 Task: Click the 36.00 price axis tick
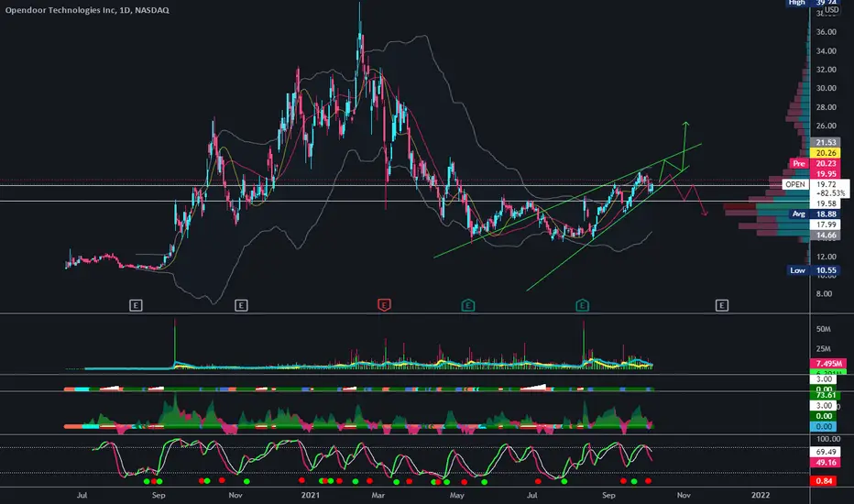826,32
